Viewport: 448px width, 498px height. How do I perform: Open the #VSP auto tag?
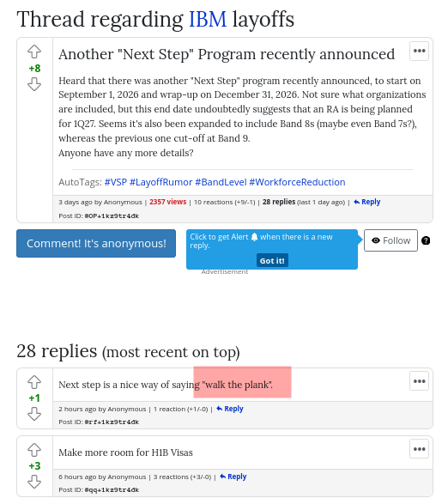(x=116, y=182)
